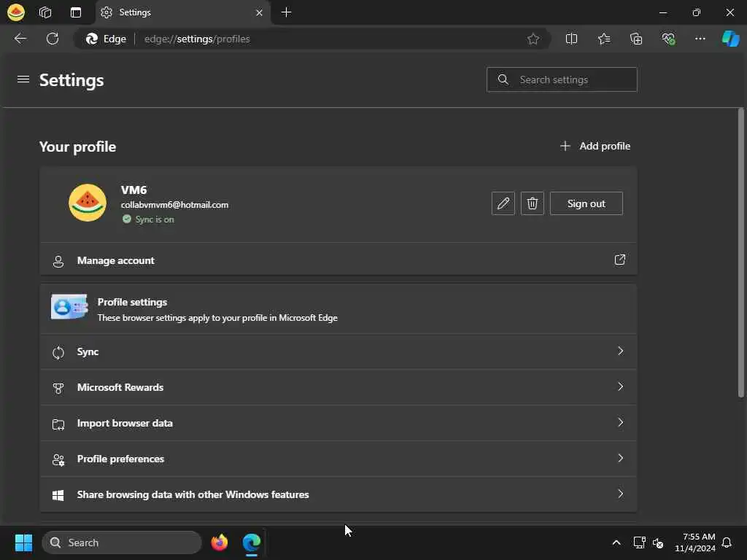Click the address bar URL edge://settings/profiles
Image resolution: width=747 pixels, height=560 pixels.
click(197, 39)
